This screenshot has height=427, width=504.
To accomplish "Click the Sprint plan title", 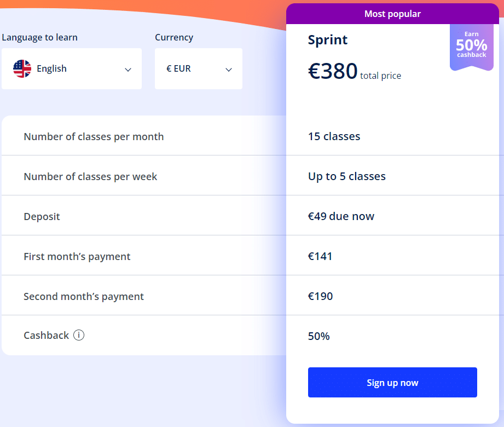I will (x=328, y=40).
